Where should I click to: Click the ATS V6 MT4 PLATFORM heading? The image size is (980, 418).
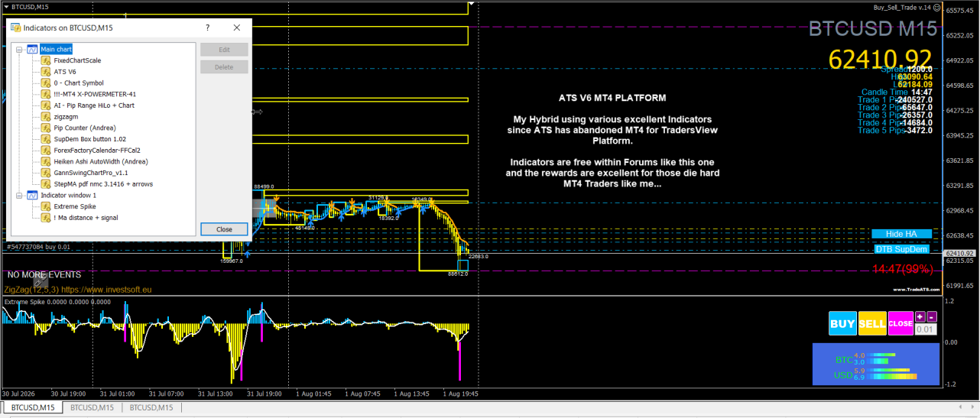click(x=612, y=98)
